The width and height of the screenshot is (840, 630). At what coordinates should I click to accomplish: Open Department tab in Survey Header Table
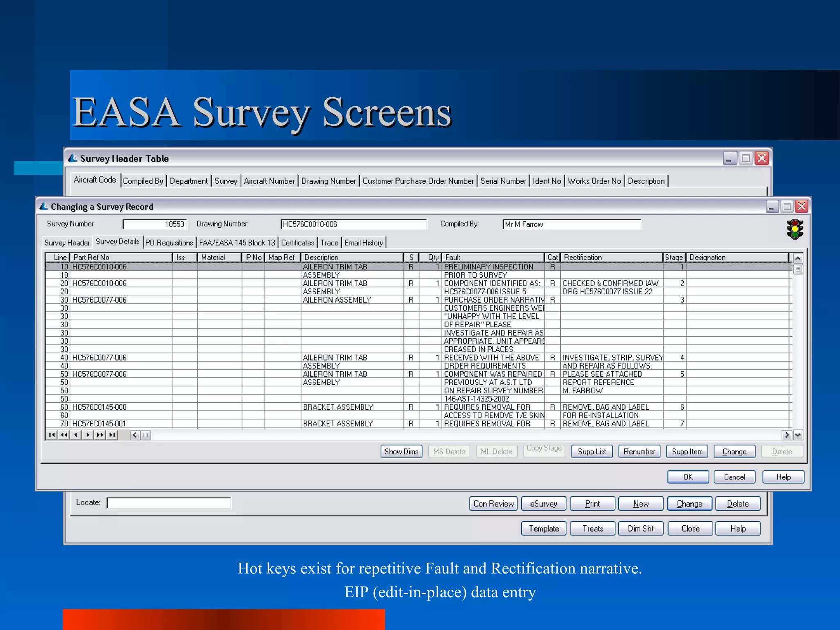point(189,181)
